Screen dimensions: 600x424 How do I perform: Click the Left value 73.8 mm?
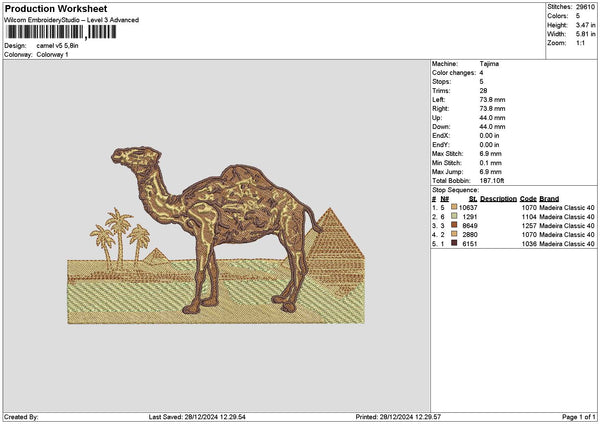tap(492, 99)
